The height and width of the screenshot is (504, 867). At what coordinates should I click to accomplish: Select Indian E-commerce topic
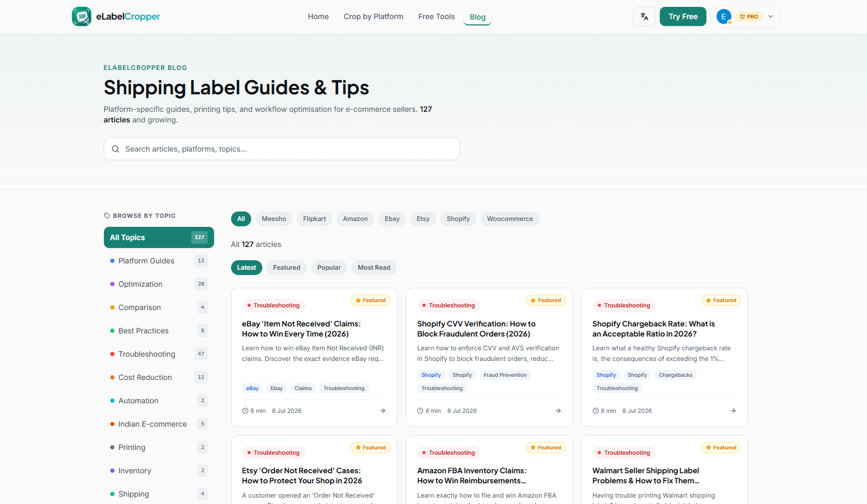click(x=159, y=424)
